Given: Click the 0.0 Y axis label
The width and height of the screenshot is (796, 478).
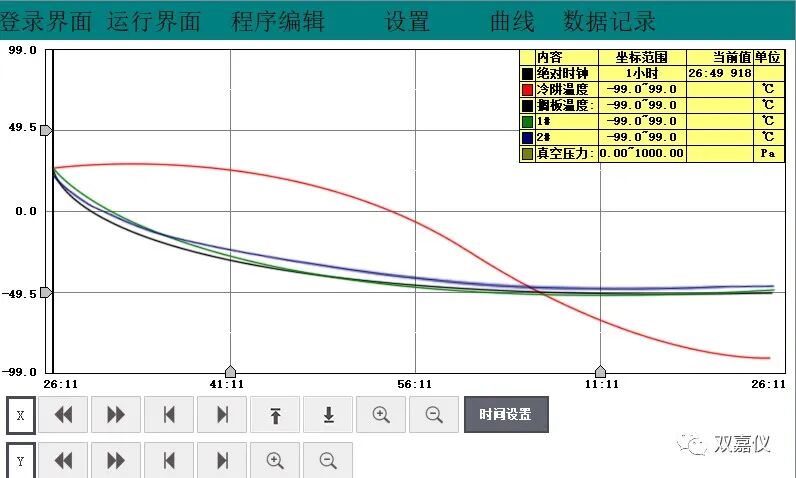Looking at the screenshot, I should click(26, 212).
